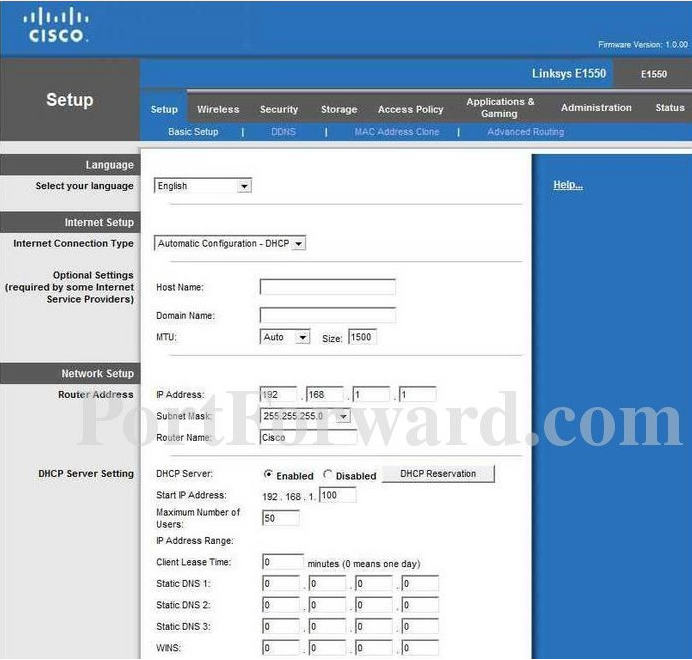
Task: Click the Router Name field
Action: click(308, 437)
